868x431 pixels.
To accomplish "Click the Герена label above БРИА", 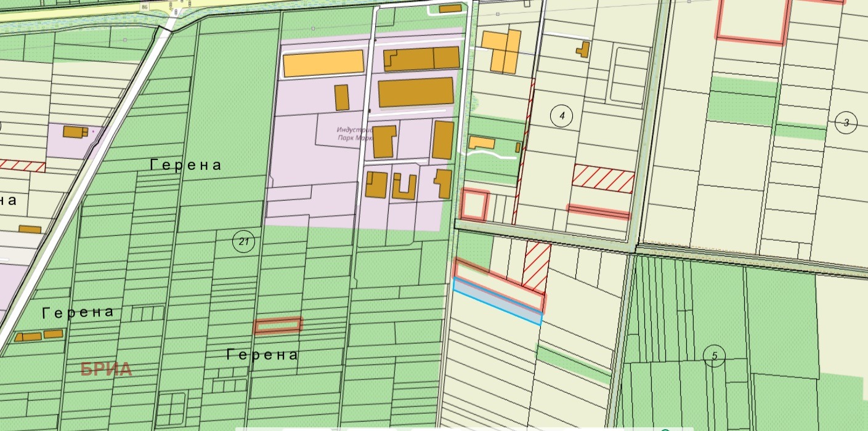I will (x=78, y=312).
